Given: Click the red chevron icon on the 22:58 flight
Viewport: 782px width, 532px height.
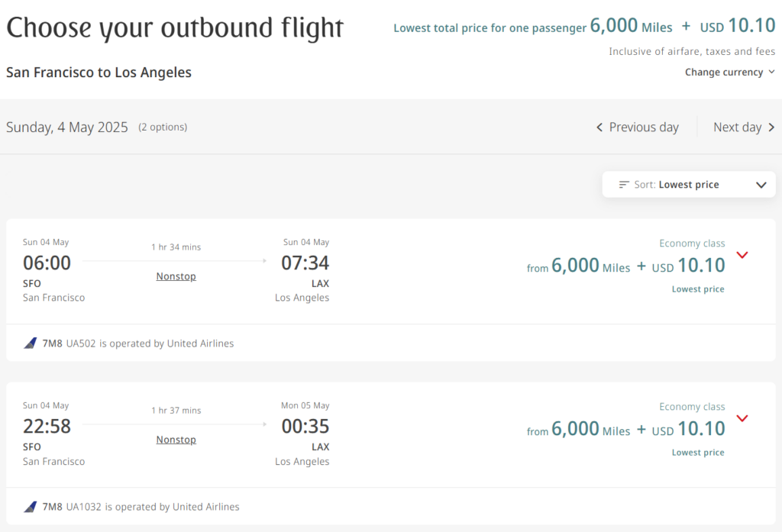Looking at the screenshot, I should [x=742, y=418].
